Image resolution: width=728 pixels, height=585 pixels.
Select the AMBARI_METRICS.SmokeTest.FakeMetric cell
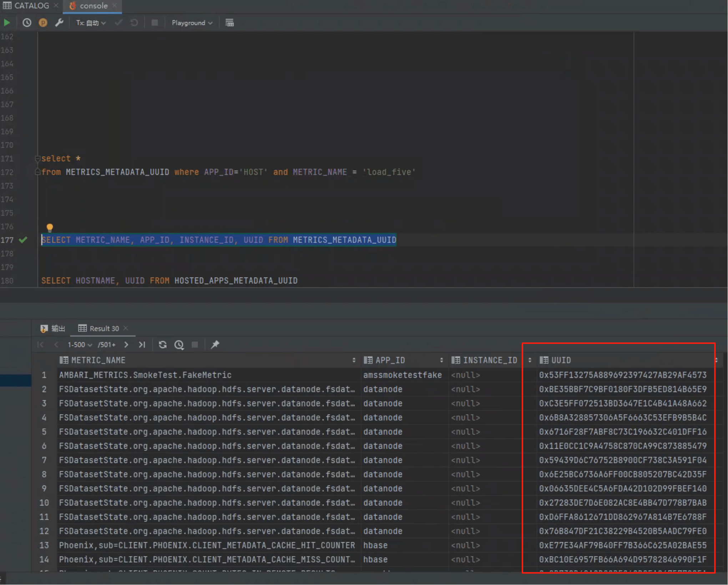209,375
